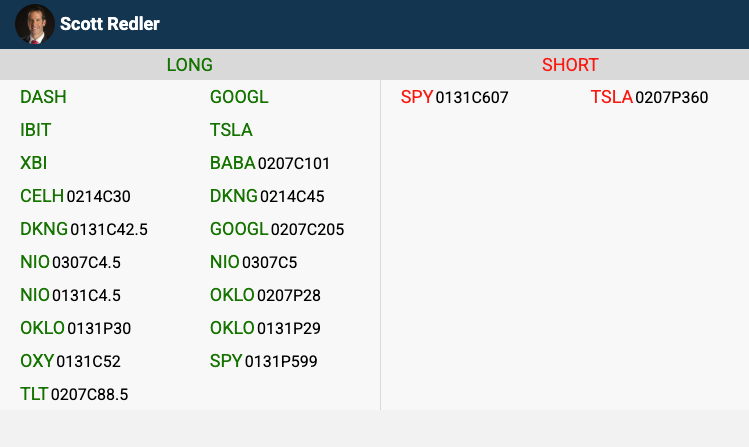The image size is (749, 447).
Task: Open the Scott Redler name link
Action: pyautogui.click(x=109, y=24)
